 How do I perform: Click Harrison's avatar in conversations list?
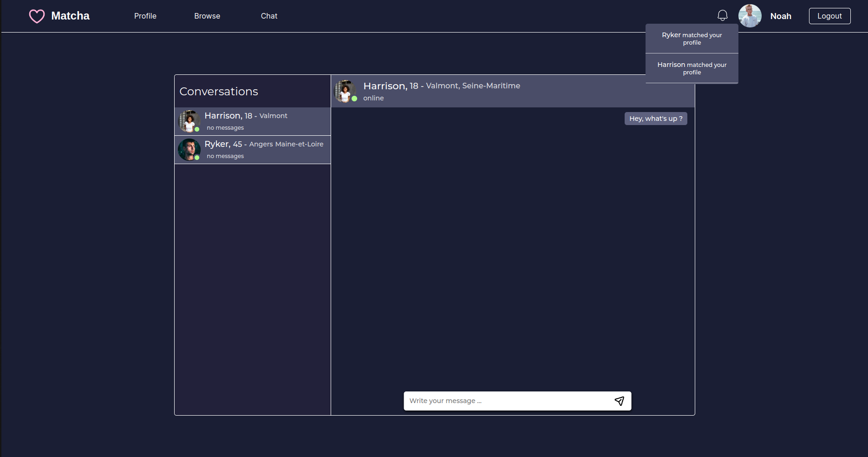[x=189, y=121]
